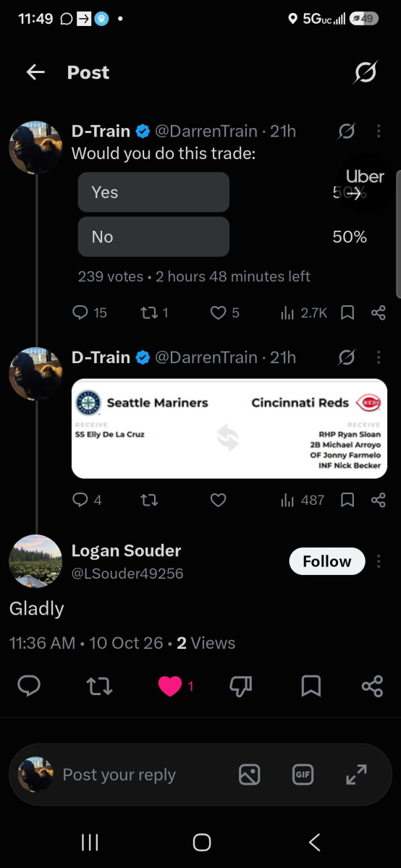
Task: Open three-dot menu on the poll post
Action: [378, 131]
